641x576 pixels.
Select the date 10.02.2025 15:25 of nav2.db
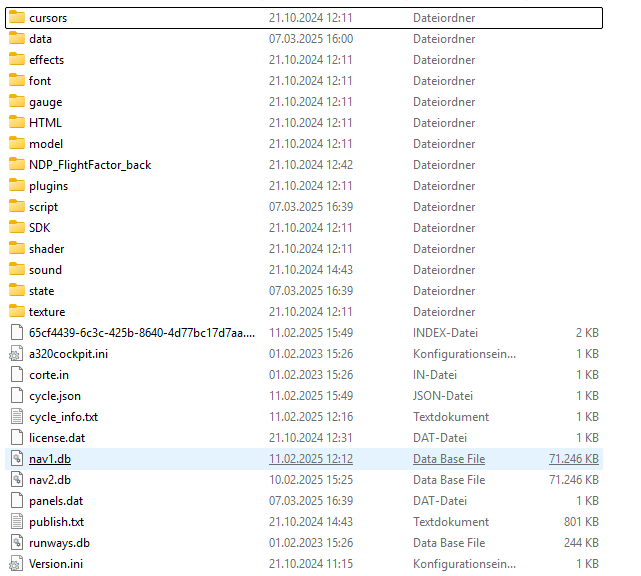tap(311, 480)
